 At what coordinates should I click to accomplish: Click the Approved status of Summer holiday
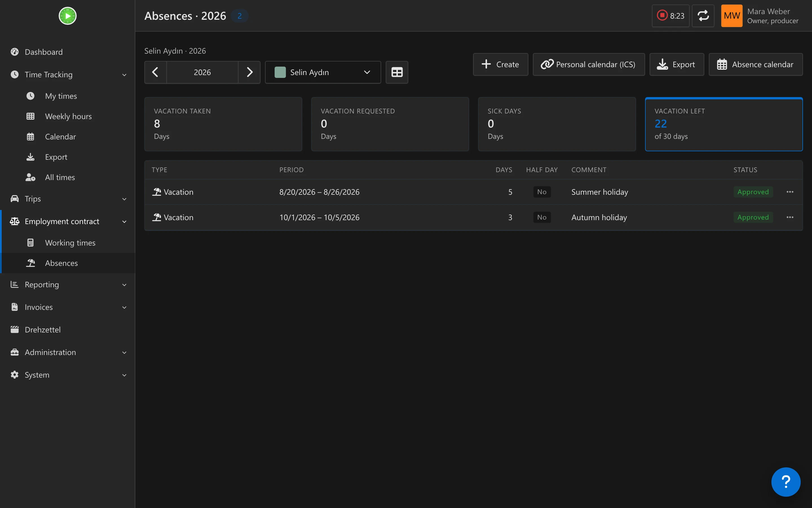[x=753, y=192]
